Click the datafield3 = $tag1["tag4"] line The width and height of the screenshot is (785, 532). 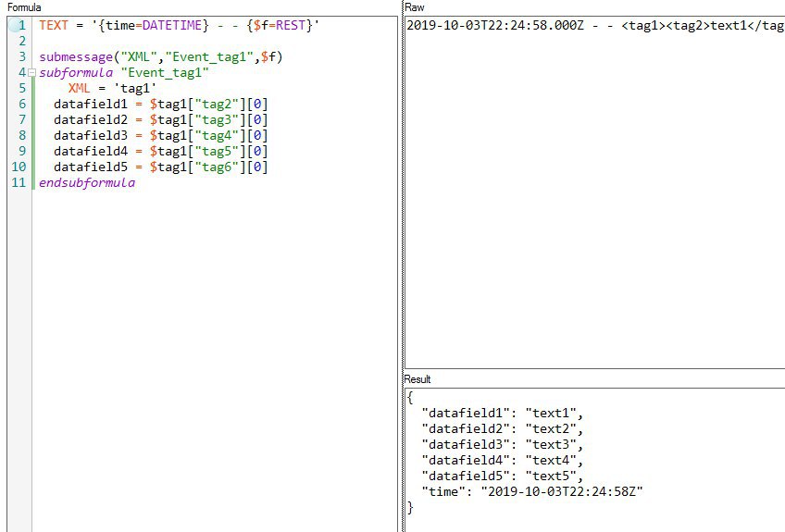[x=161, y=135]
